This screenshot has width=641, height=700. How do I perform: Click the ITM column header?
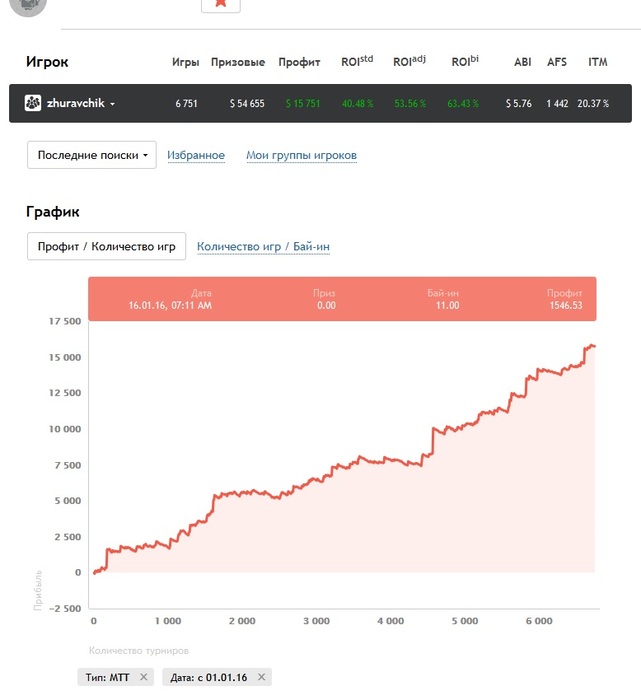[598, 62]
